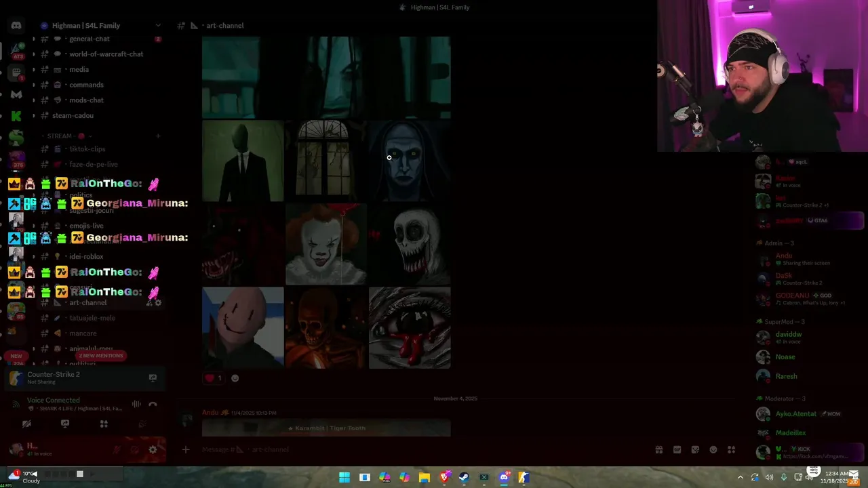Image resolution: width=868 pixels, height=488 pixels.
Task: Share your screen in voice panel
Action: (65, 424)
